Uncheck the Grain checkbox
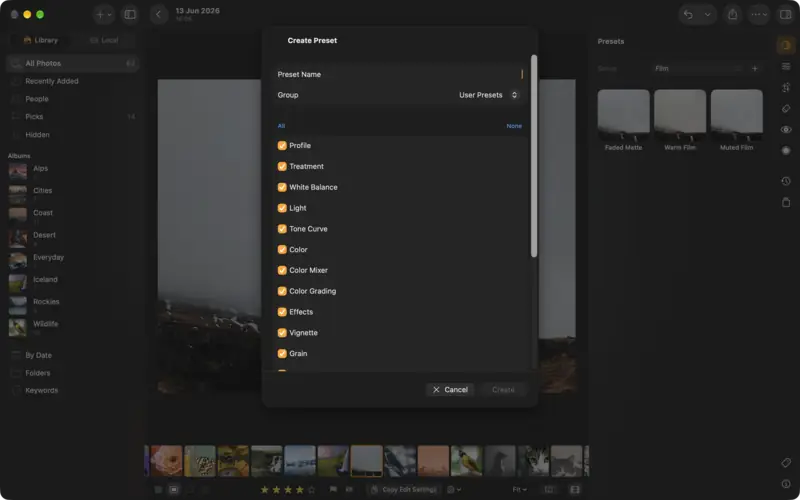 pos(282,354)
